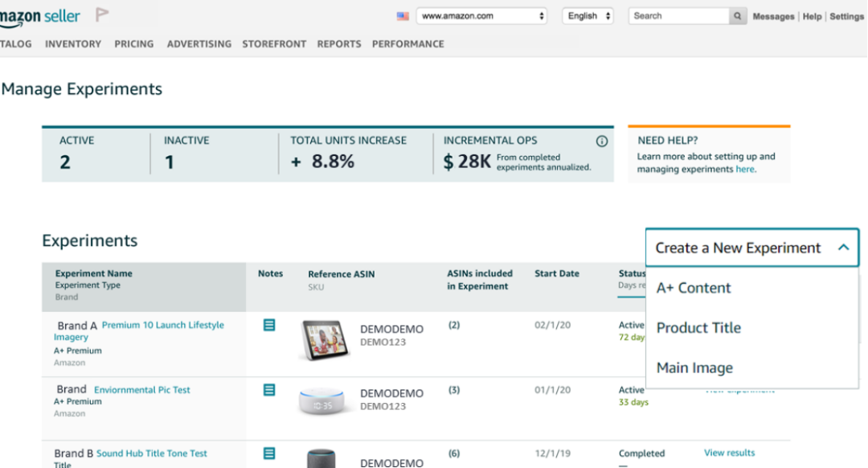Screen dimensions: 868x468
Task: Open the Catalog menu
Action: pos(15,43)
